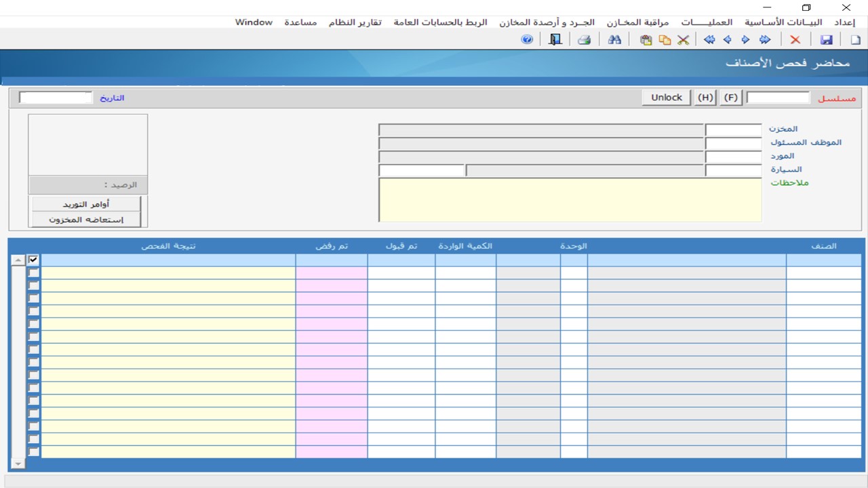Click the printer icon in toolbar
The width and height of the screenshot is (868, 488).
click(584, 40)
